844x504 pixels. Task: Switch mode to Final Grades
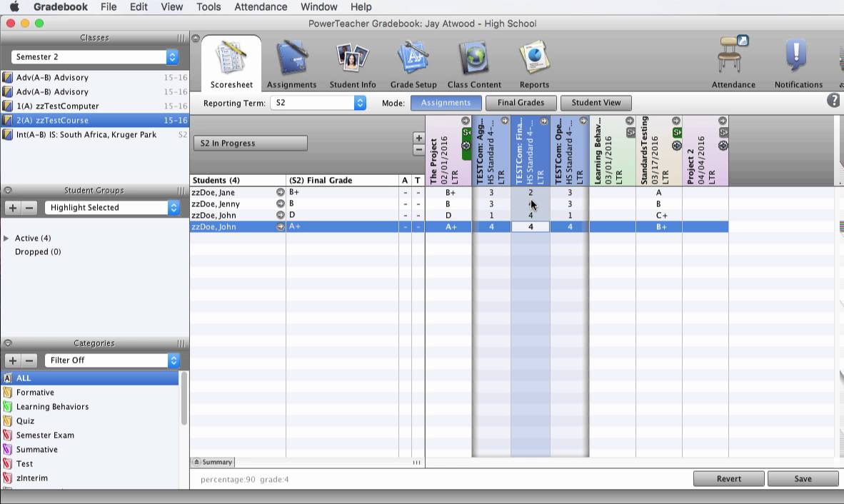[521, 103]
